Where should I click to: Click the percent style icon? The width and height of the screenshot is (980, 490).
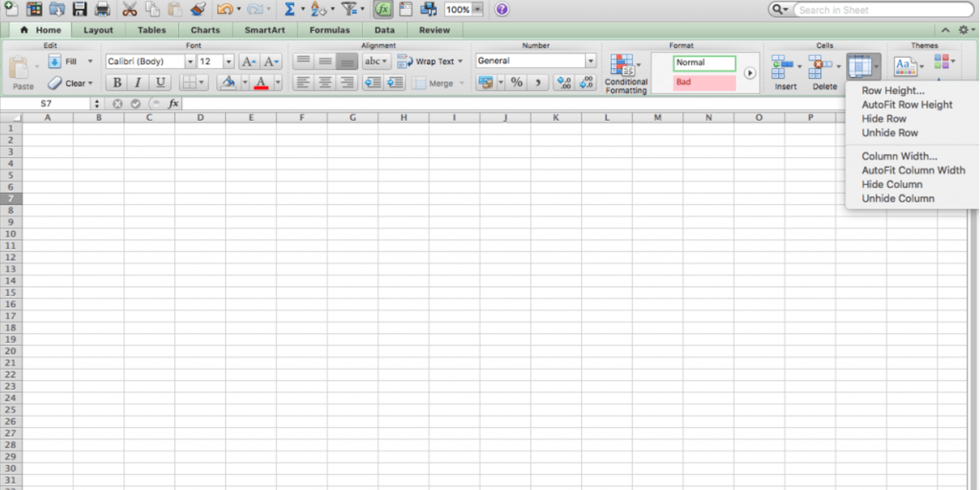(516, 82)
